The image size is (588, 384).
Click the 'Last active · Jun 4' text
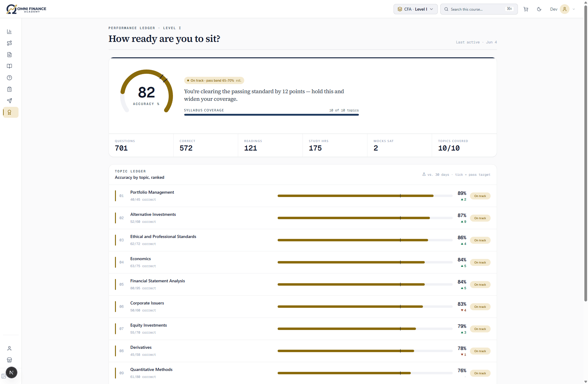[x=476, y=42]
